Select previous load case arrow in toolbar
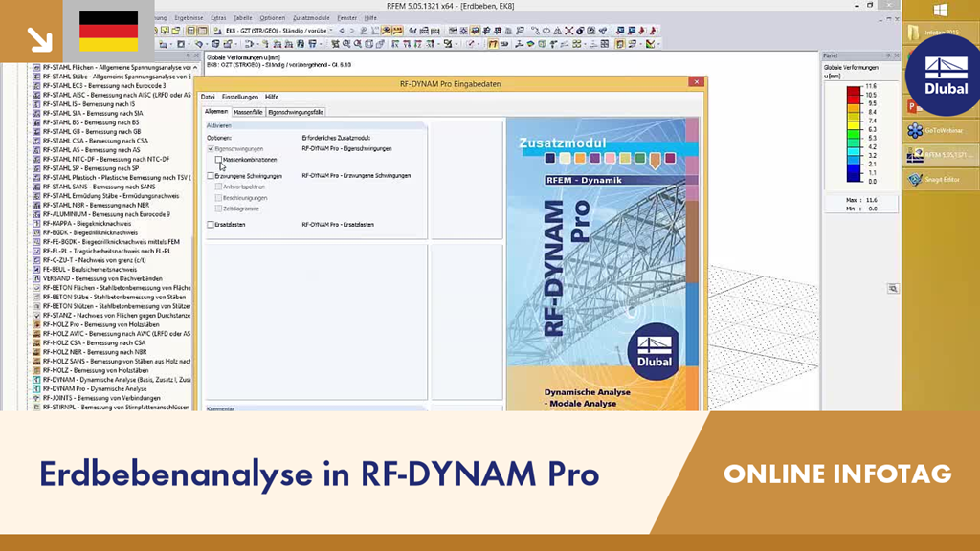 click(x=342, y=30)
